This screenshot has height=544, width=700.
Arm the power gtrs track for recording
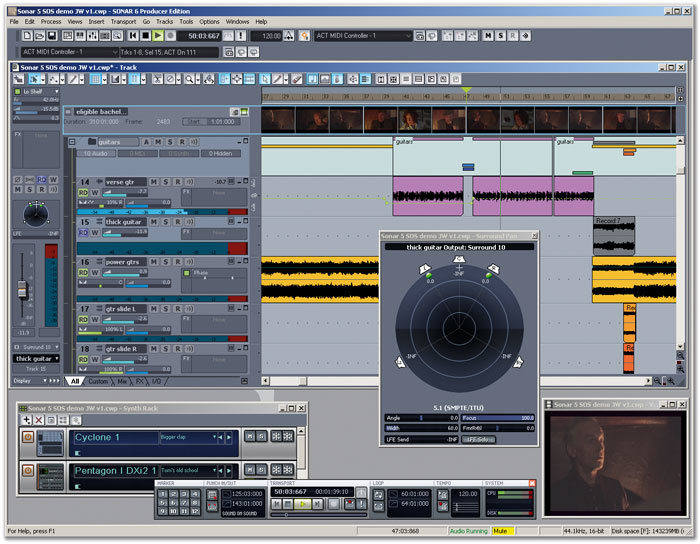[178, 262]
